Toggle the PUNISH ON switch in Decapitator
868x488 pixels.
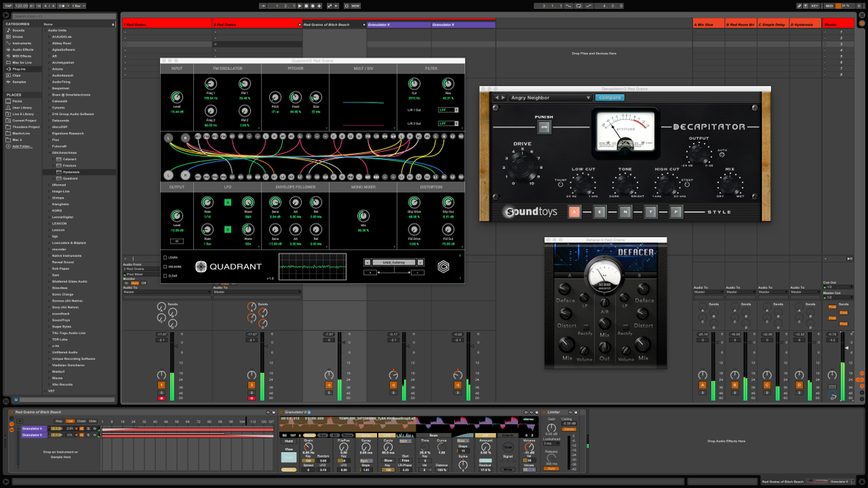543,127
